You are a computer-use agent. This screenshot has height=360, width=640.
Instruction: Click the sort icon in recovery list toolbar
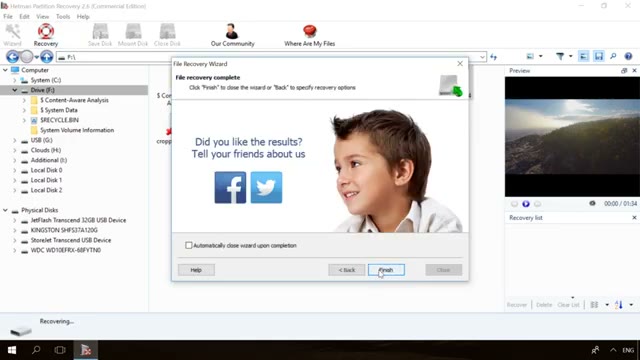[619, 305]
